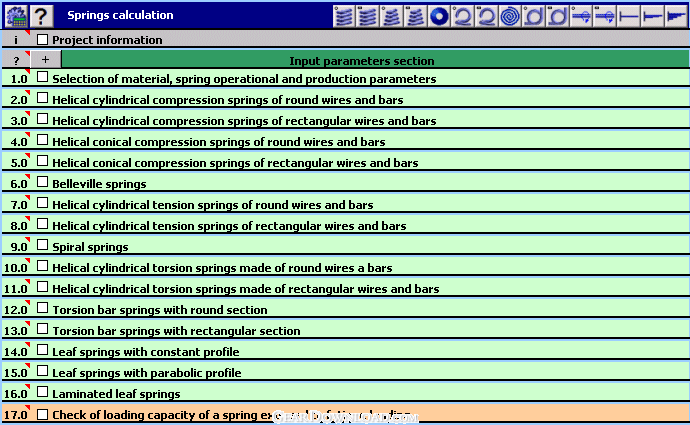Toggle checkbox for Leaf springs parabolic profile
This screenshot has width=690, height=425.
(x=42, y=371)
